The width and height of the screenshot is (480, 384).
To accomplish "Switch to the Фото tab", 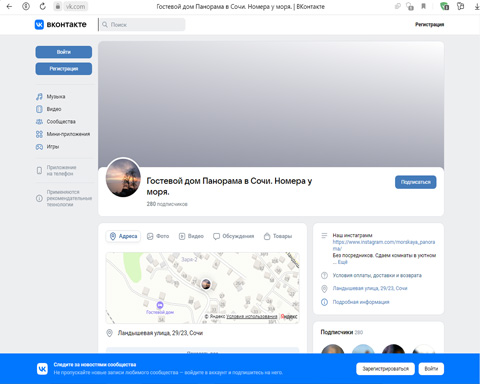I will pyautogui.click(x=158, y=236).
